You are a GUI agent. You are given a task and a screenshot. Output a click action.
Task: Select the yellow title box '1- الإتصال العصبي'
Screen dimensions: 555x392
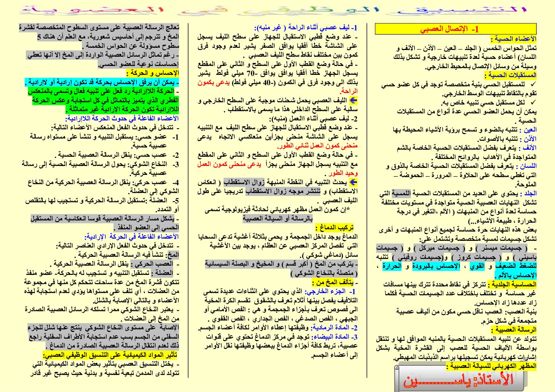(x=456, y=29)
